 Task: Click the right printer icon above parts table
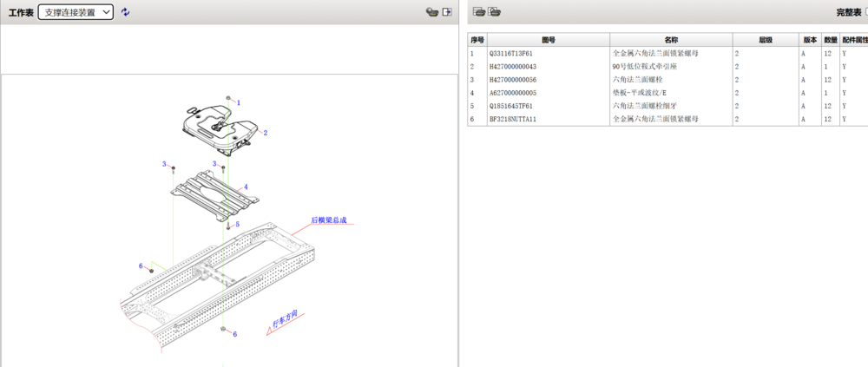click(494, 12)
